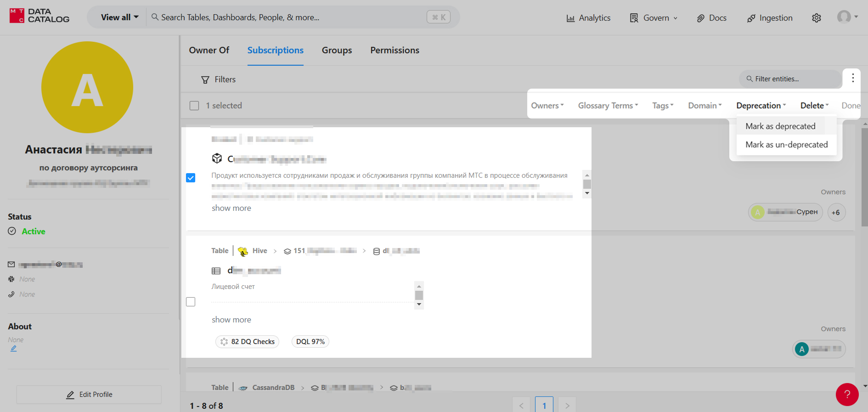Uncheck the selected first entity checkbox
Screen dimensions: 868x412
(191, 178)
